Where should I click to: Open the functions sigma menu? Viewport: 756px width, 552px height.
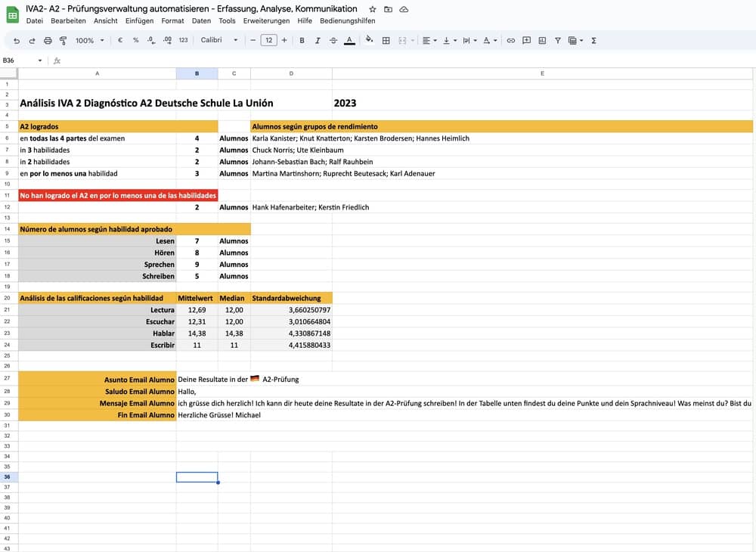(593, 40)
